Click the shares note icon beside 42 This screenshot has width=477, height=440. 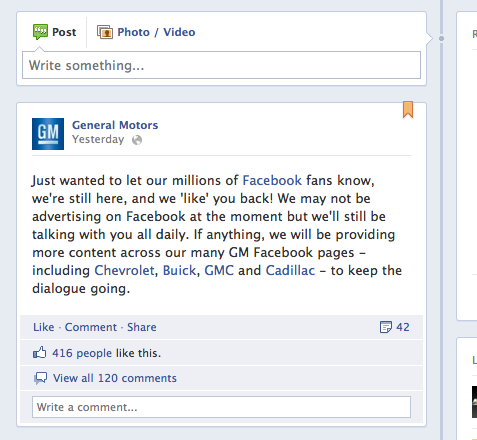[x=386, y=327]
